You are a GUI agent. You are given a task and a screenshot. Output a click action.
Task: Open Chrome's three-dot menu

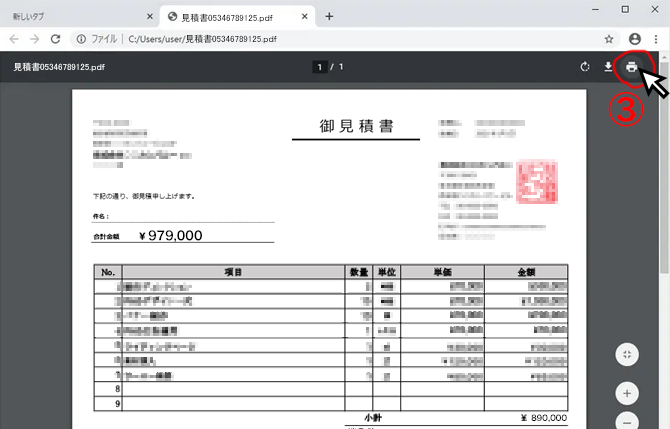point(655,39)
